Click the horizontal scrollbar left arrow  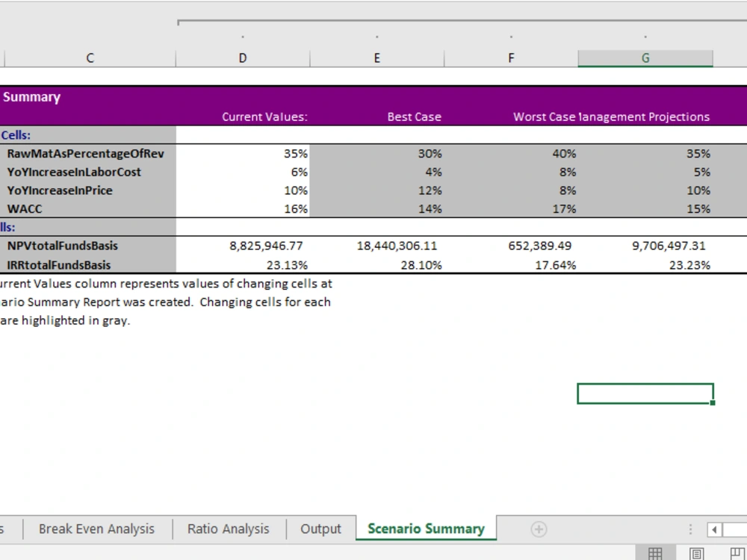coord(714,529)
